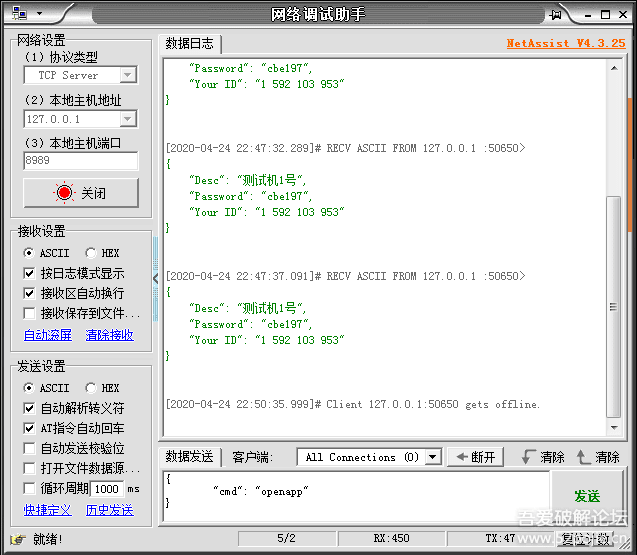
Task: Pin the window with pushpin icon
Action: 555,15
